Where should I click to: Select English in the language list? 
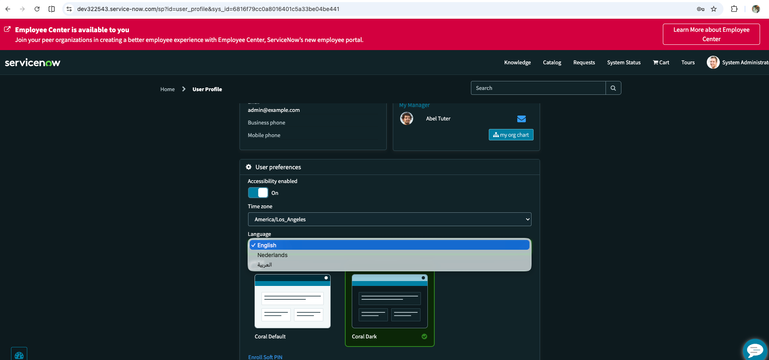tap(389, 245)
